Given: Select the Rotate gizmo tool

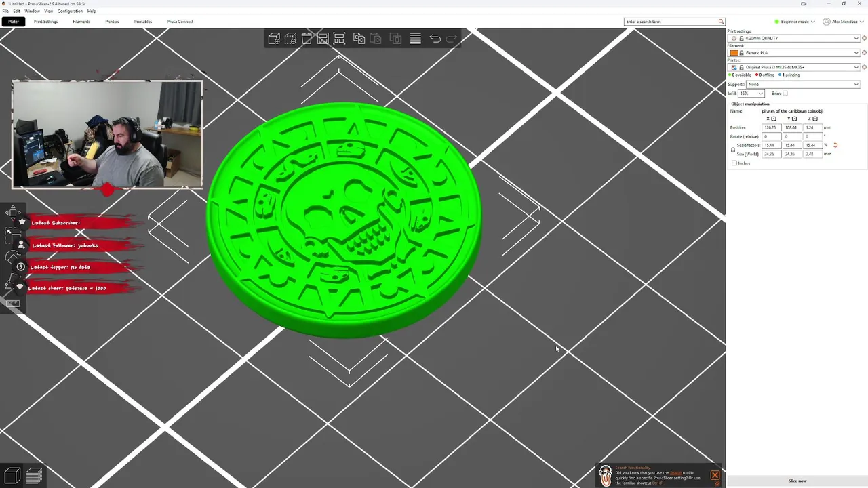Looking at the screenshot, I should coord(12,258).
